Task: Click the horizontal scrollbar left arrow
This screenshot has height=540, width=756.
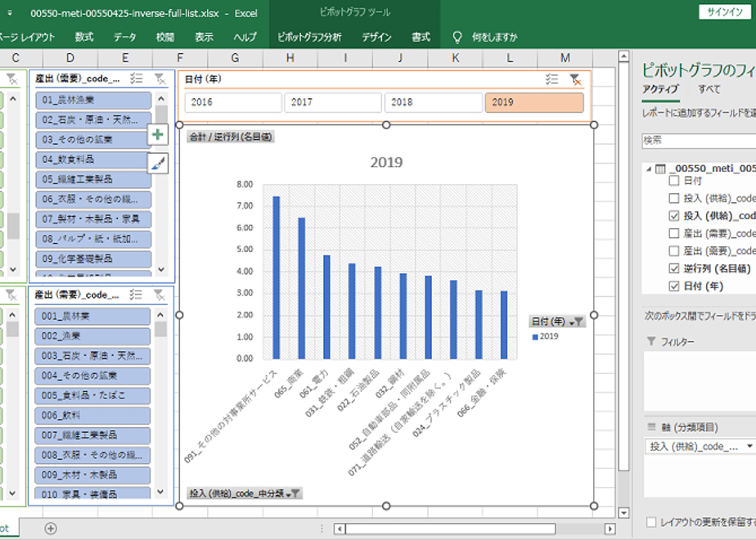Action: [340, 529]
